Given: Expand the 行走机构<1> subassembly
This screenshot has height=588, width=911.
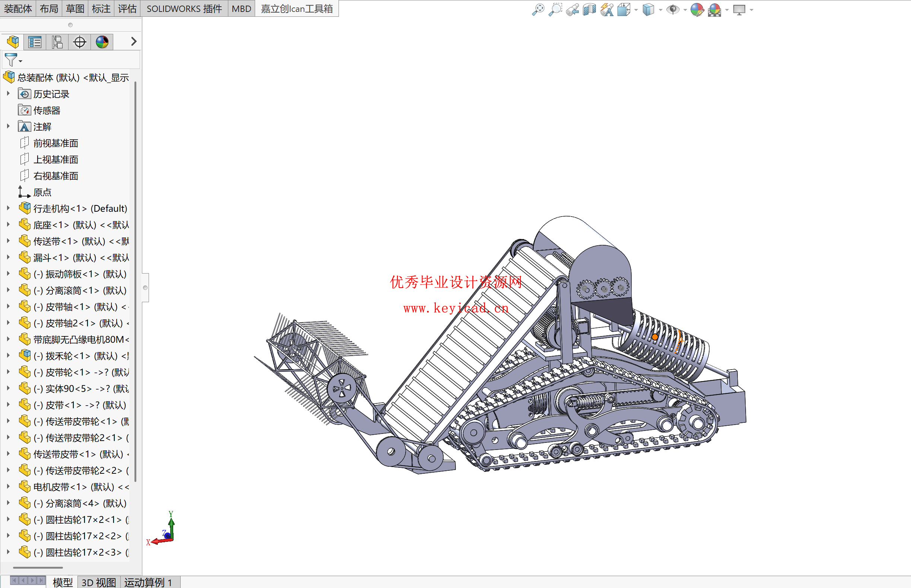Looking at the screenshot, I should [x=8, y=208].
